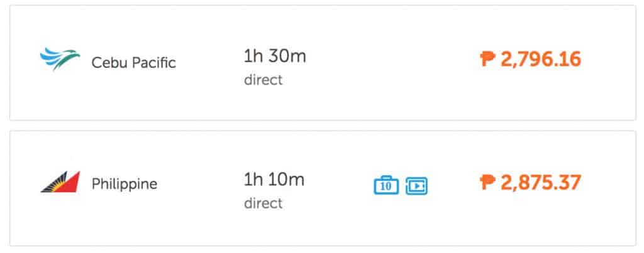Click the peso sign beside 2,796.16

[487, 60]
